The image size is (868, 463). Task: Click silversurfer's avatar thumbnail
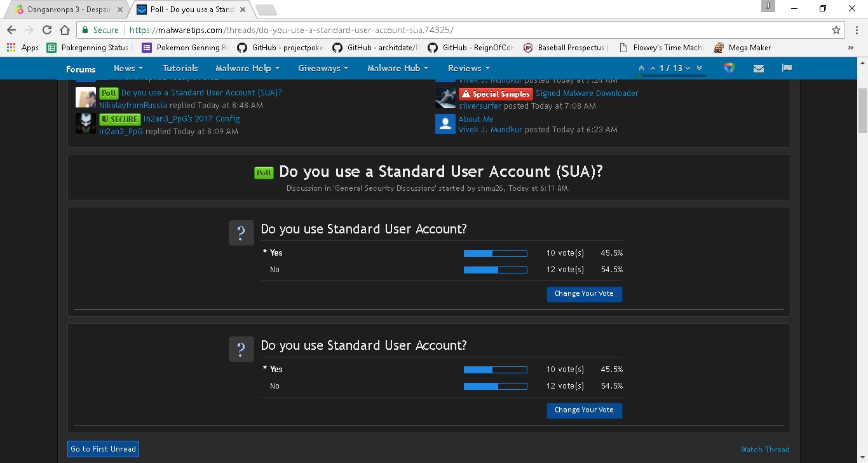point(445,99)
